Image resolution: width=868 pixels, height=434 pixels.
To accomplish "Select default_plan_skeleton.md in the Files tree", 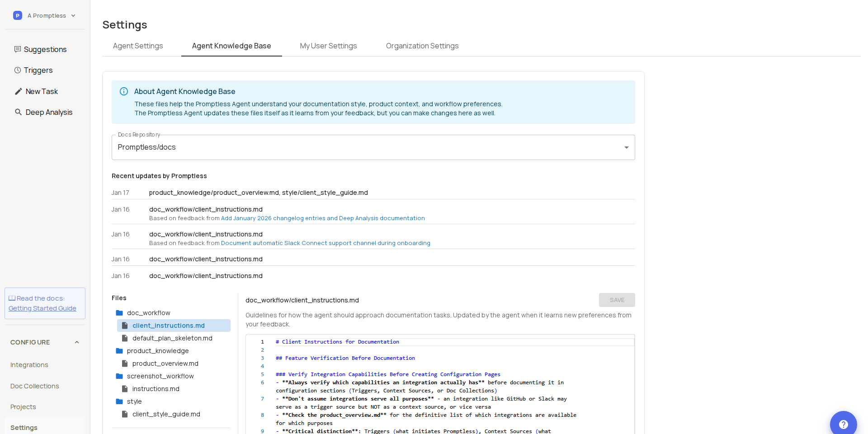I will click(172, 338).
